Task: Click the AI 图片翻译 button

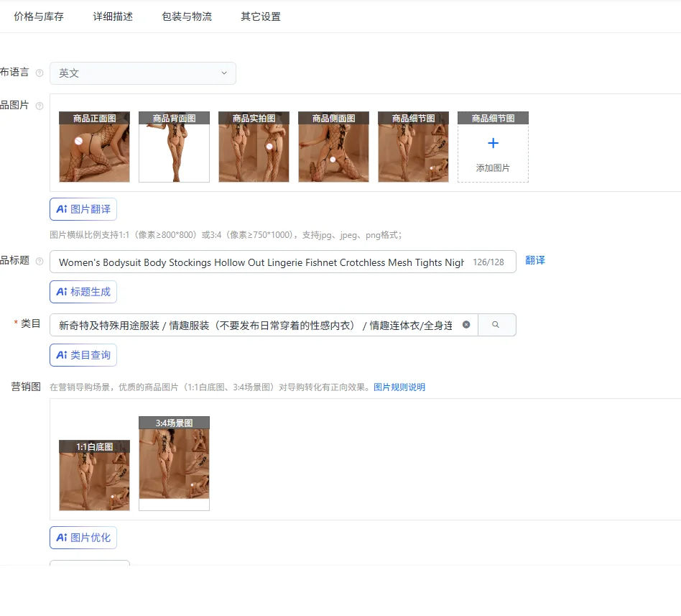Action: point(83,209)
